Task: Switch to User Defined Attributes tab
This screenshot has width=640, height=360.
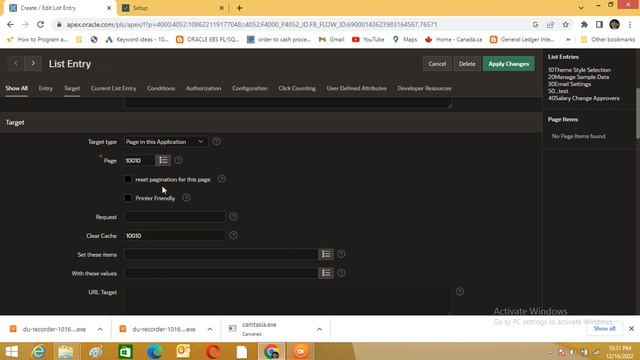Action: [x=357, y=88]
